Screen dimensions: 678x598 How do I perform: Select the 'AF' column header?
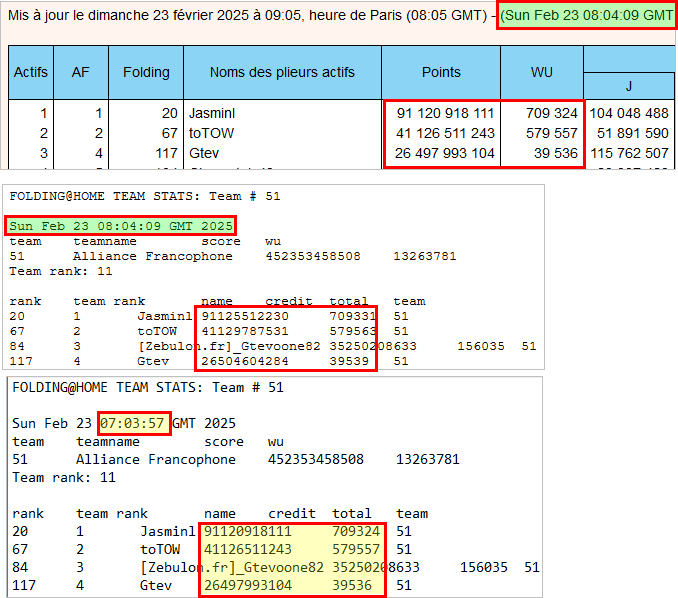[81, 72]
